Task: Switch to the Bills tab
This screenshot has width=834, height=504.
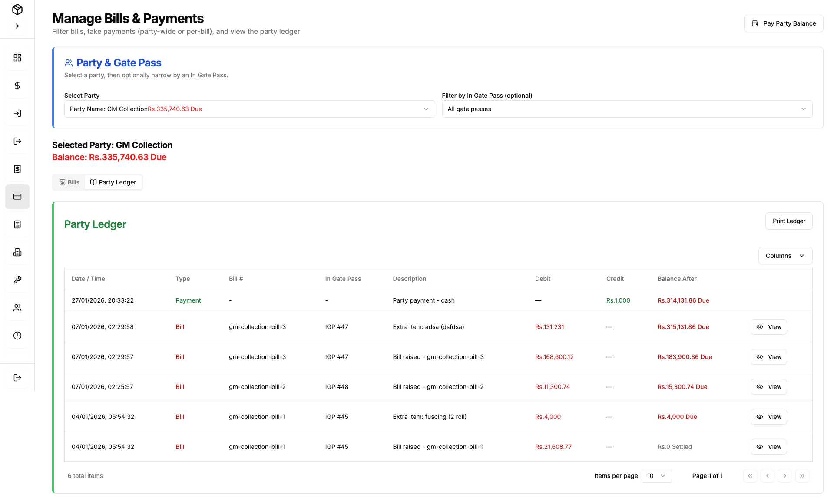Action: coord(69,182)
